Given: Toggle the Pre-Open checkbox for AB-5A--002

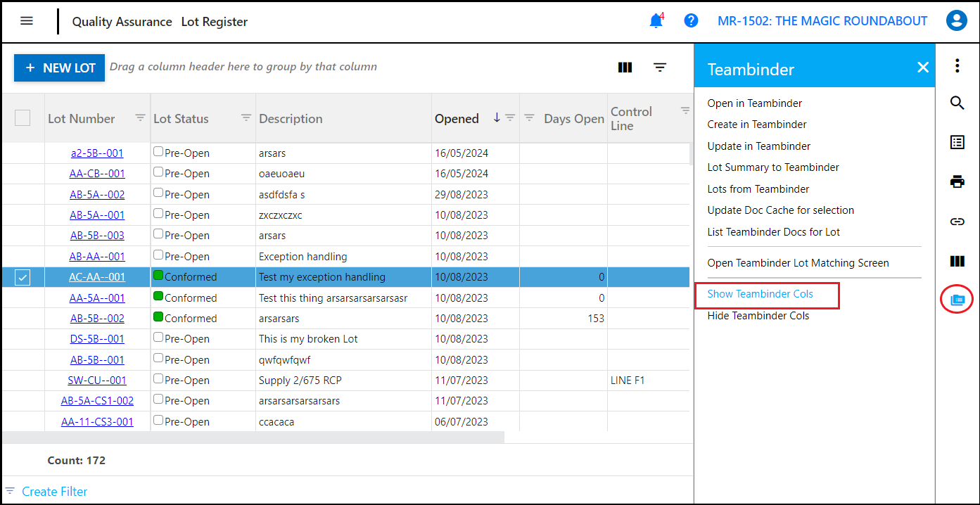Looking at the screenshot, I should pos(158,193).
